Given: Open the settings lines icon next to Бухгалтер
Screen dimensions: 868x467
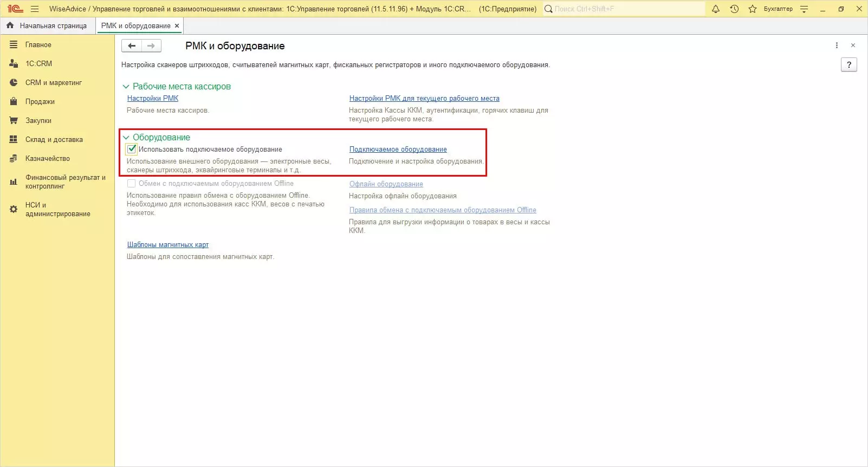Looking at the screenshot, I should pyautogui.click(x=804, y=9).
